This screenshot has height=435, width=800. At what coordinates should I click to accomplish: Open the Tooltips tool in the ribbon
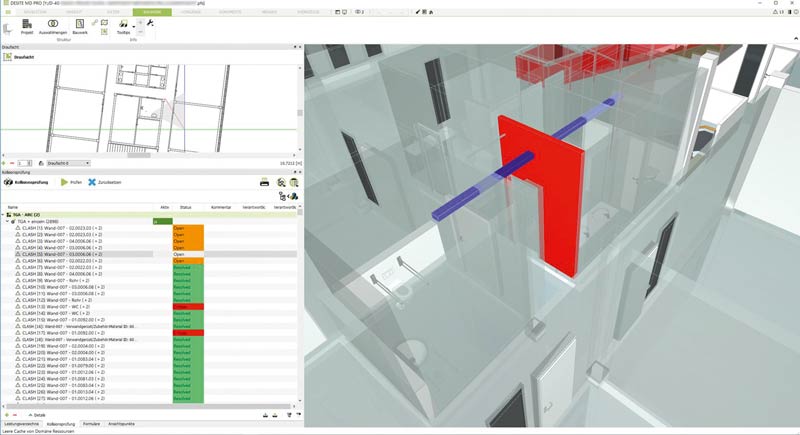click(124, 25)
